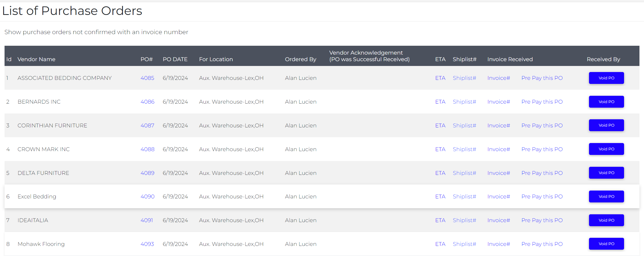The width and height of the screenshot is (644, 256).
Task: Select the Excel Bedding vendor name
Action: click(37, 196)
